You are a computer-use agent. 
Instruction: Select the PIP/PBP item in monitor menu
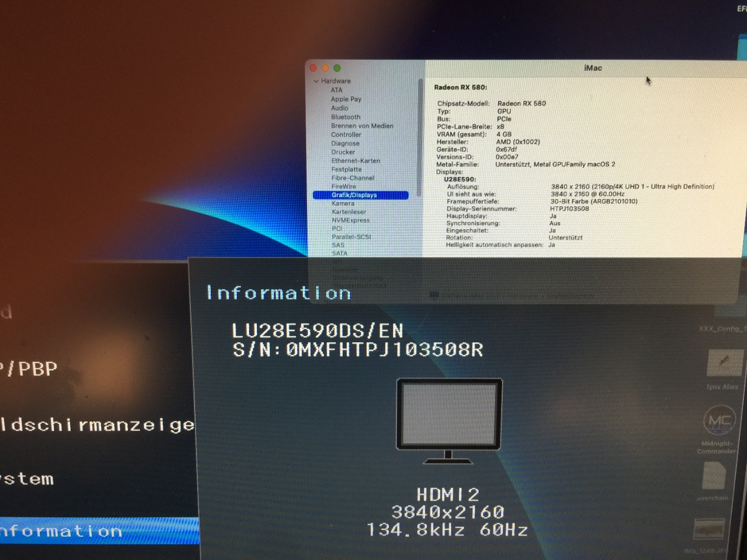coord(29,369)
